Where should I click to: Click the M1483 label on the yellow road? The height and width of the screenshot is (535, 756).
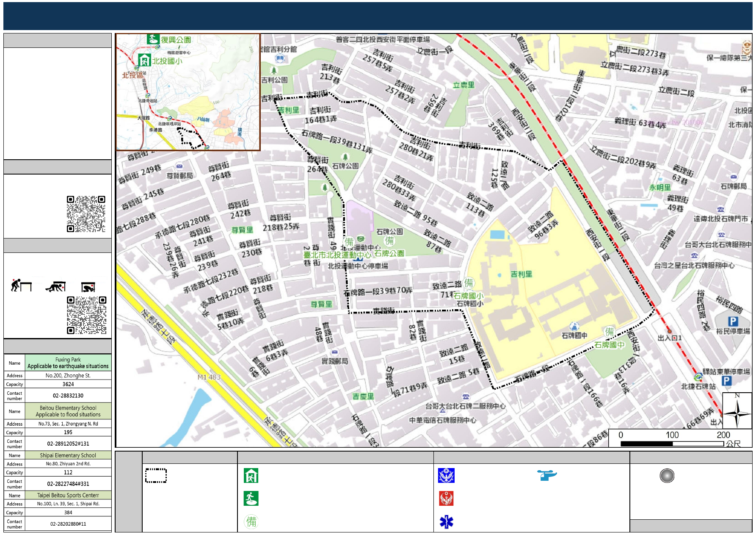[x=209, y=377]
